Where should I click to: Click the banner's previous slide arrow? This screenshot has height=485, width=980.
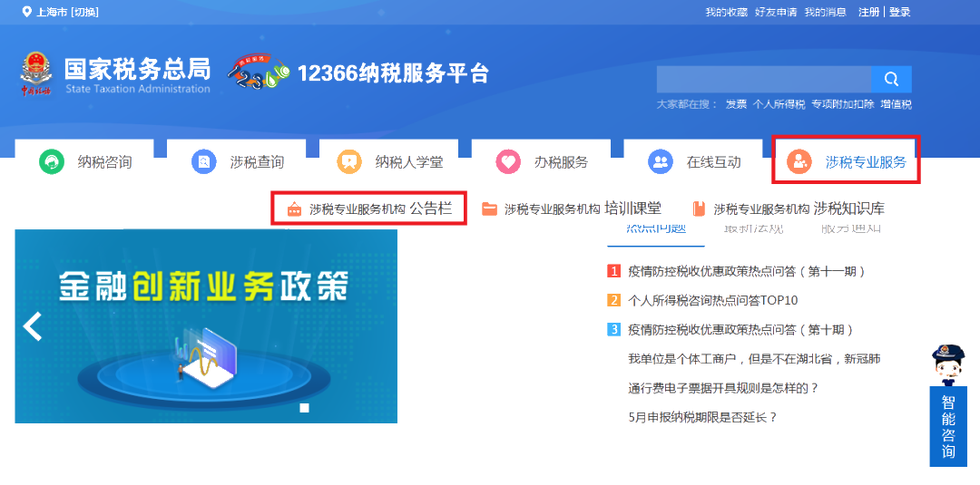point(33,325)
